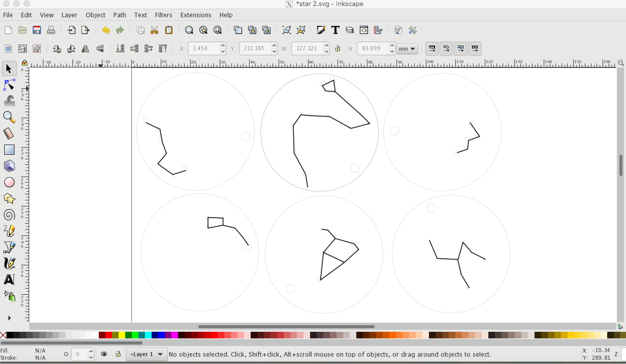Open the Filters menu
This screenshot has width=626, height=364.
(164, 15)
